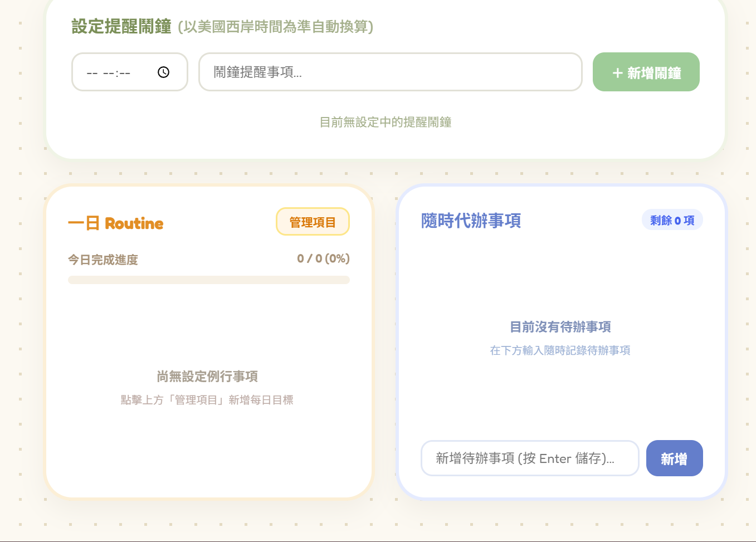Click the 剩餘 0 項 badge
The image size is (756, 542).
coord(672,220)
